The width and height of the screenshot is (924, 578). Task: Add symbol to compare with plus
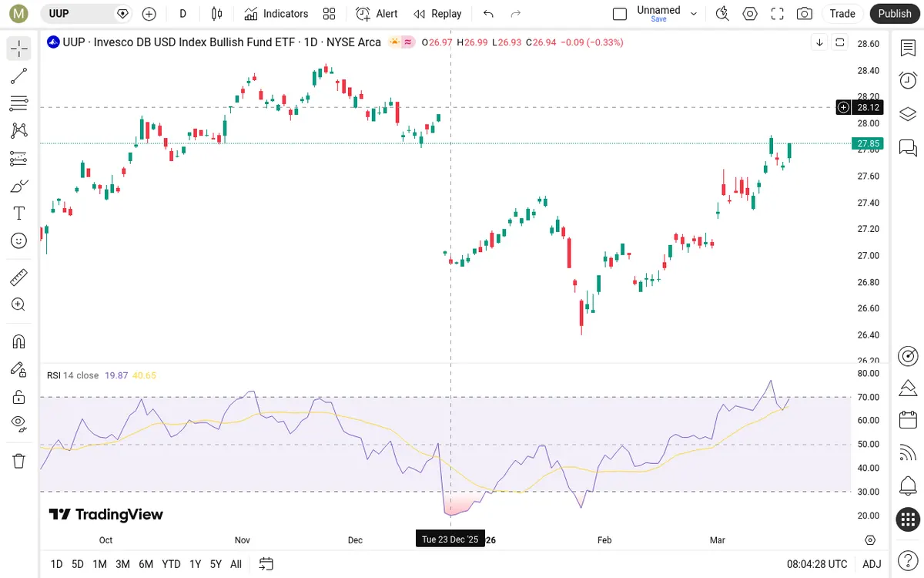(149, 14)
